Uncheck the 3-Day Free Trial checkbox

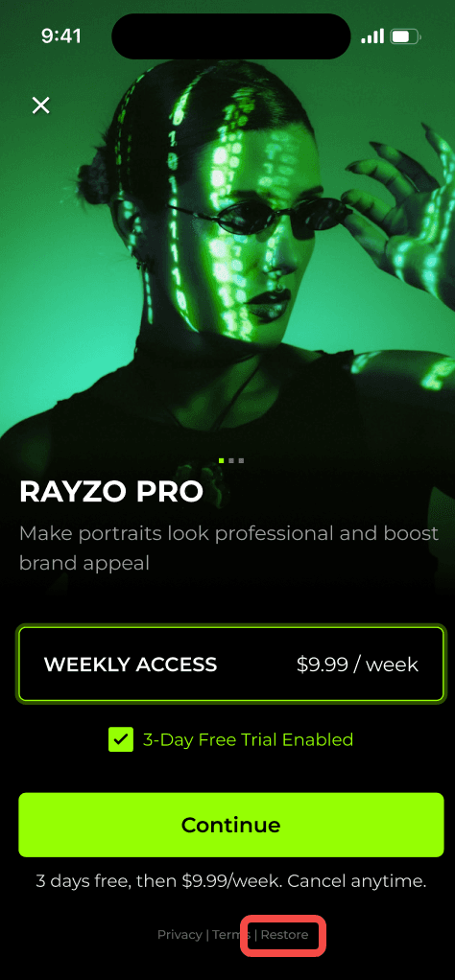coord(121,739)
